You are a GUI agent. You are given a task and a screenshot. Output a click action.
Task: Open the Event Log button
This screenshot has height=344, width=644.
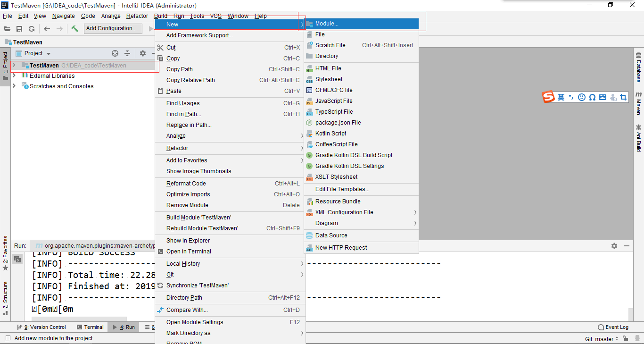613,327
